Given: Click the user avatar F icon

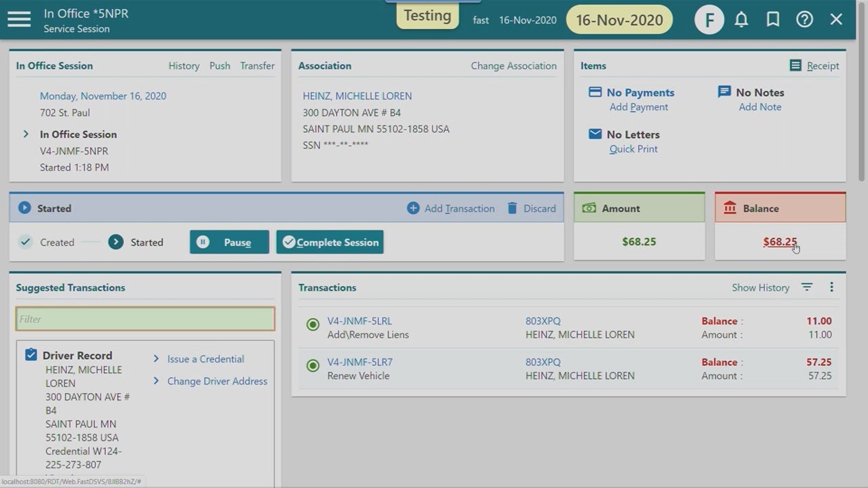Looking at the screenshot, I should click(709, 20).
